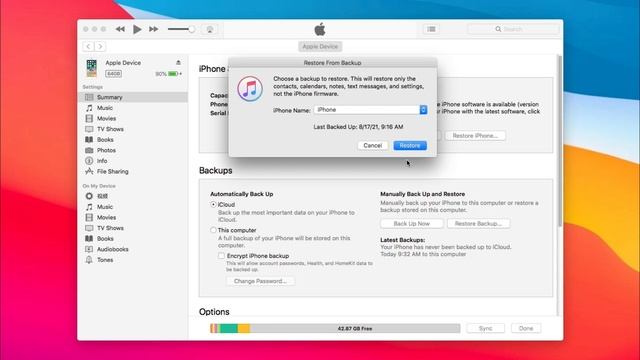Screen dimensions: 640x360
Task: Click the Done button
Action: [x=526, y=328]
